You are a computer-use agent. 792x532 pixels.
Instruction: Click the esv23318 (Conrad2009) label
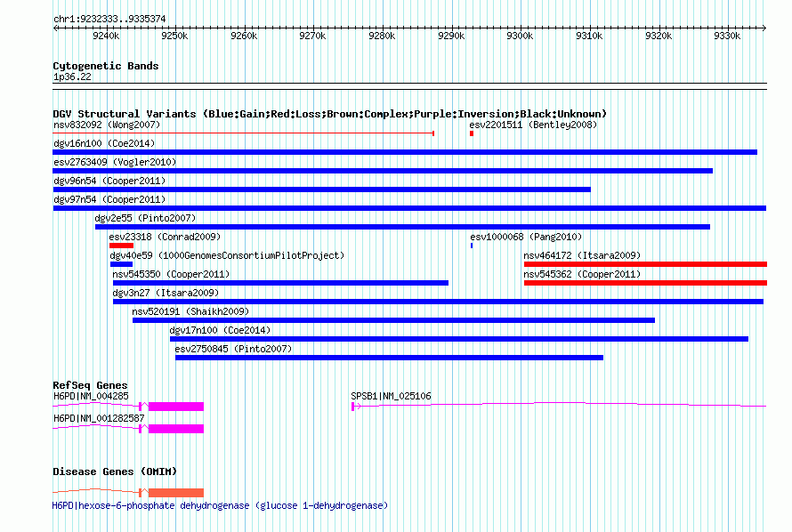click(165, 237)
